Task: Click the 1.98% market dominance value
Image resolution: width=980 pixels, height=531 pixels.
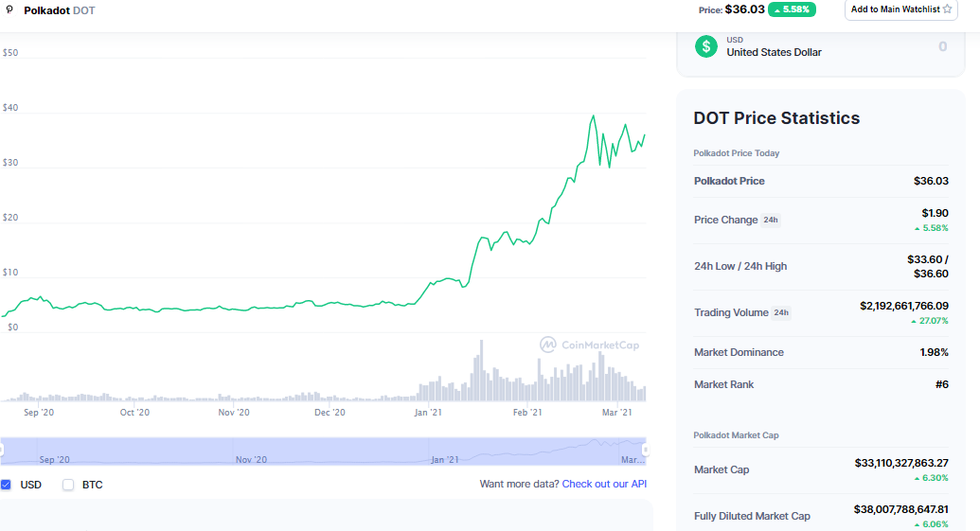Action: (934, 352)
